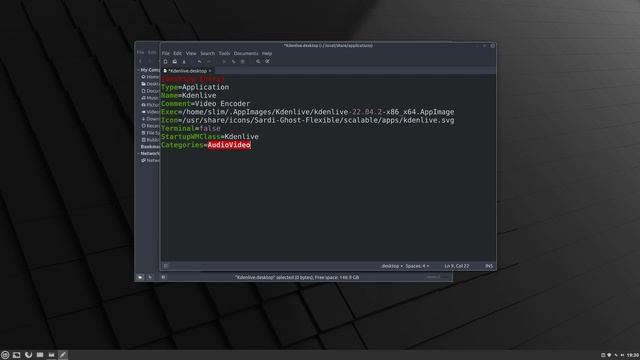Click the Open file toolbar icon
The width and height of the screenshot is (640, 360).
[175, 62]
